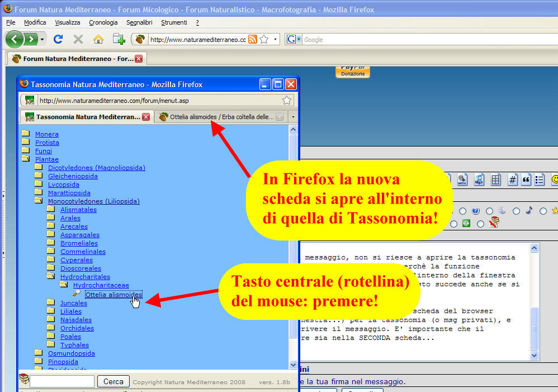
Task: Open the Segnalibri menu
Action: click(x=139, y=22)
